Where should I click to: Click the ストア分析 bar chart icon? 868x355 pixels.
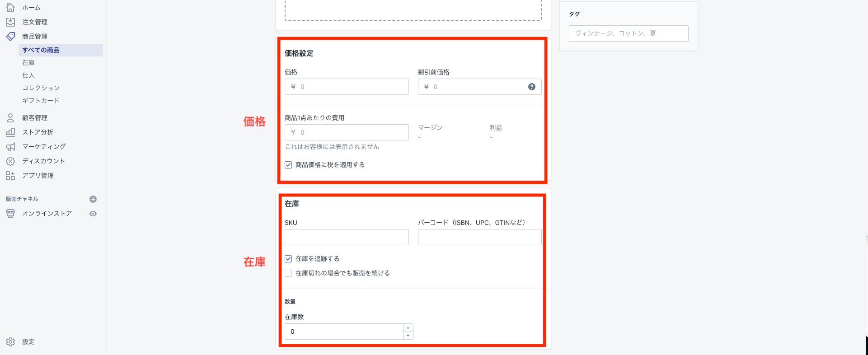pyautogui.click(x=10, y=132)
